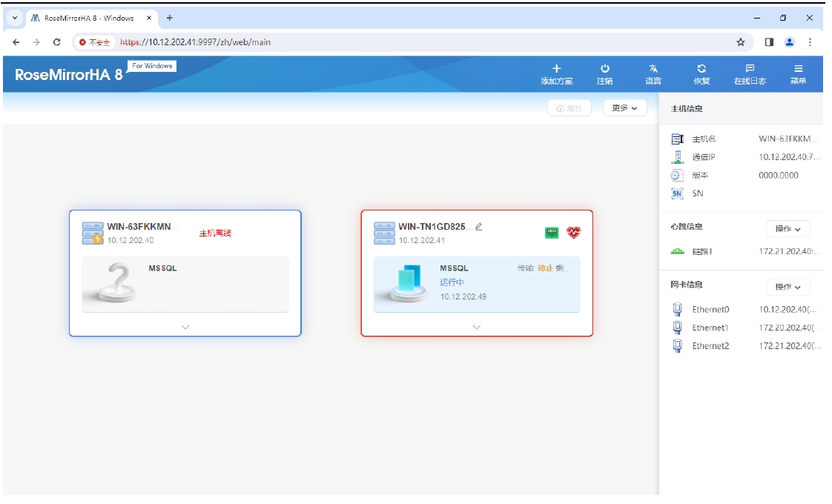
Task: Click the Ethernet2 adapter icon
Action: [678, 346]
